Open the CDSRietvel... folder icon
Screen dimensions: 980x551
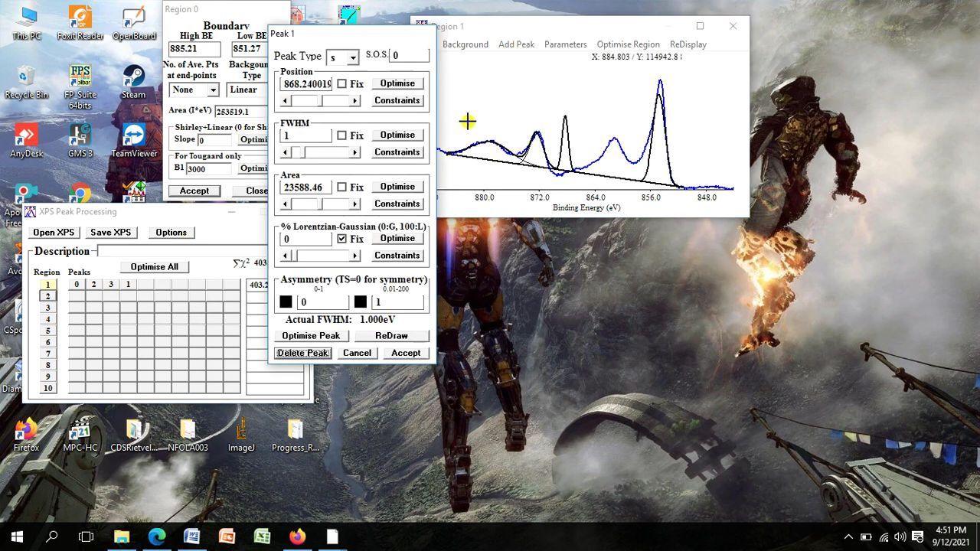(134, 435)
